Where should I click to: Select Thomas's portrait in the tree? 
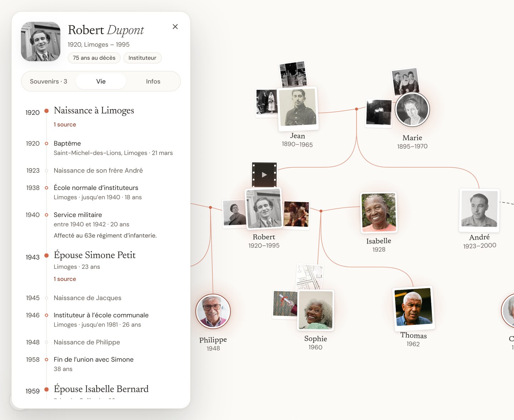[413, 308]
